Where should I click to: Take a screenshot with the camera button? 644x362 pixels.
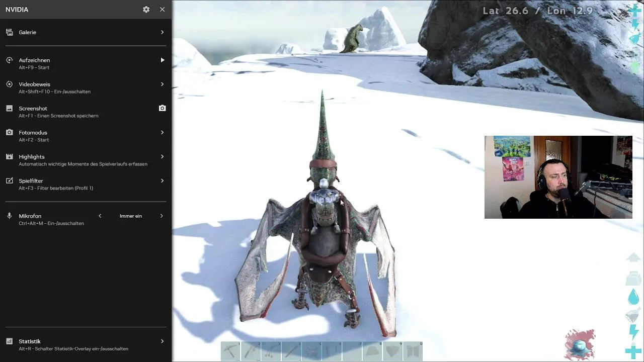[x=162, y=108]
